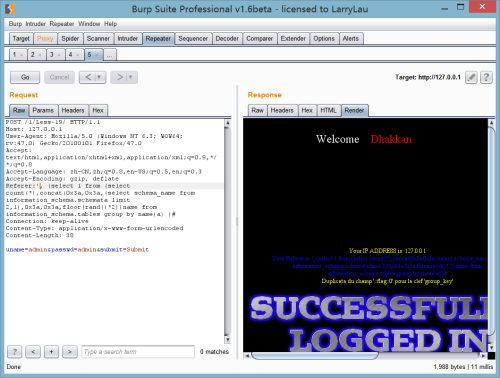Show the response Render view
Image resolution: width=500 pixels, height=378 pixels.
point(354,110)
